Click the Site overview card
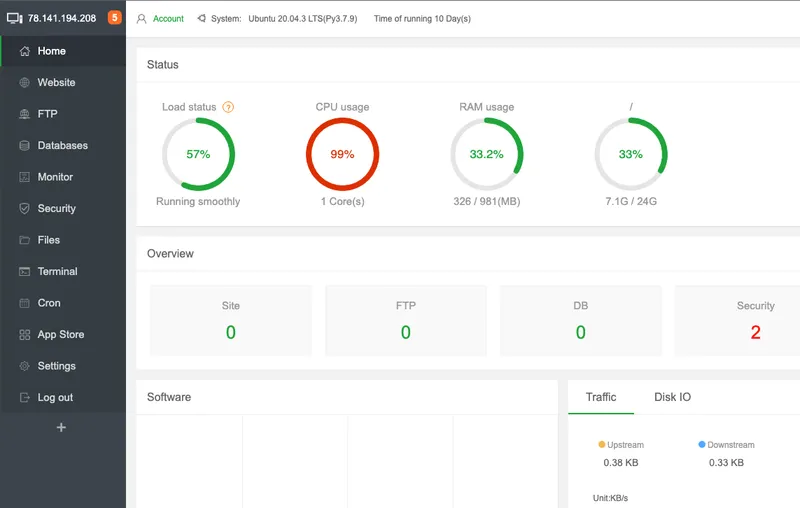 click(231, 320)
